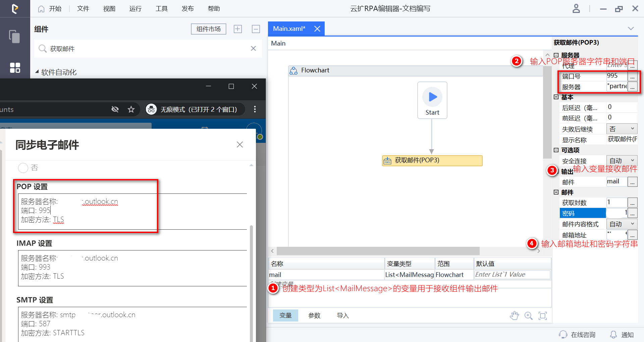Clear the component search text

[x=253, y=49]
